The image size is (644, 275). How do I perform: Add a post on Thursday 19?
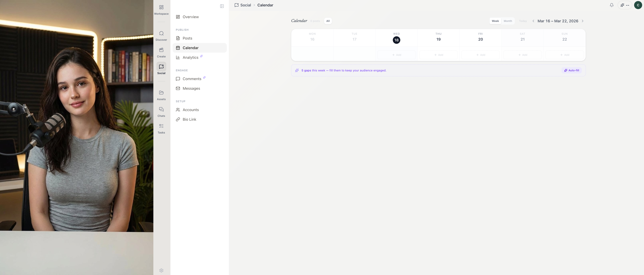[438, 55]
